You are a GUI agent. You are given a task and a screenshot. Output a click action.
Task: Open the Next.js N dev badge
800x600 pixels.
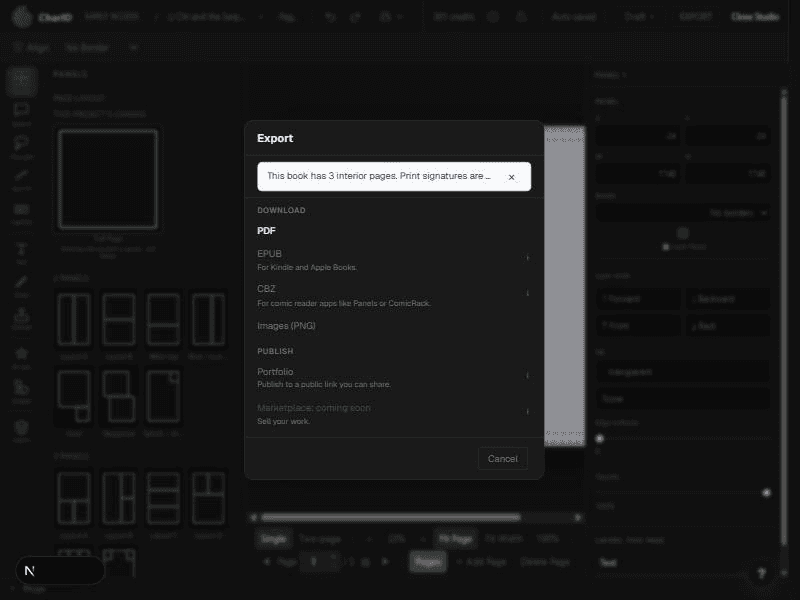tap(30, 570)
